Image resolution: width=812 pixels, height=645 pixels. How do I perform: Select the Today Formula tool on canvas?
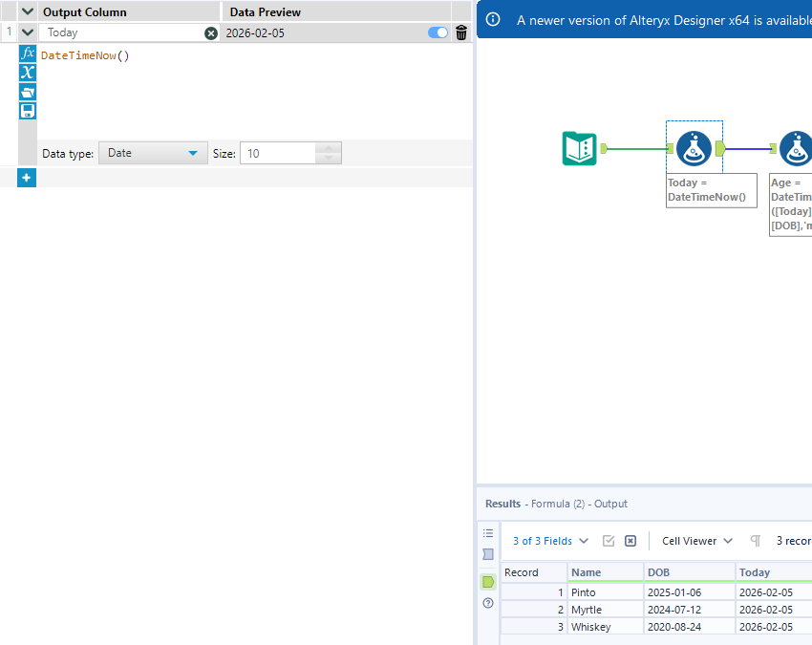(694, 149)
